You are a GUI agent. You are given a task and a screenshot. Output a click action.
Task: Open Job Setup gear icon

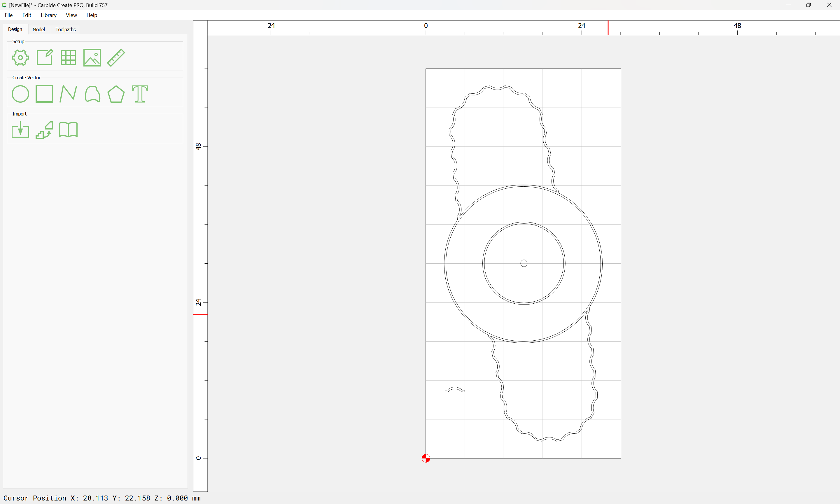[20, 58]
